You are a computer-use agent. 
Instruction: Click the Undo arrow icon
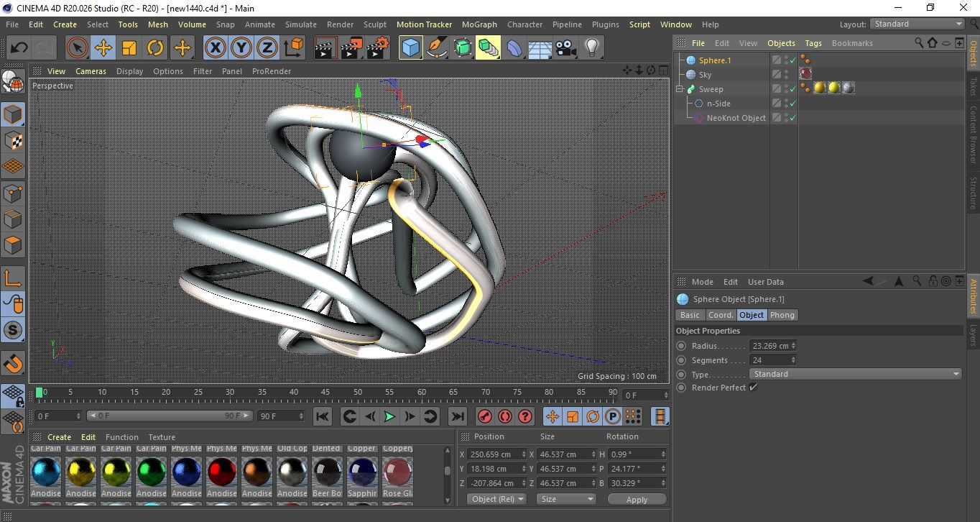[19, 48]
